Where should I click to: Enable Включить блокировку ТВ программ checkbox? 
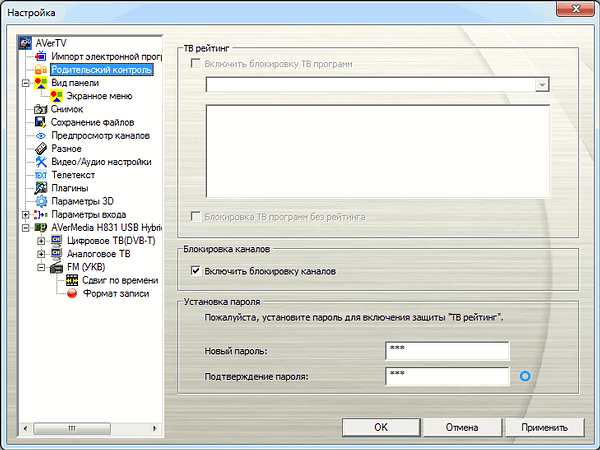[196, 64]
